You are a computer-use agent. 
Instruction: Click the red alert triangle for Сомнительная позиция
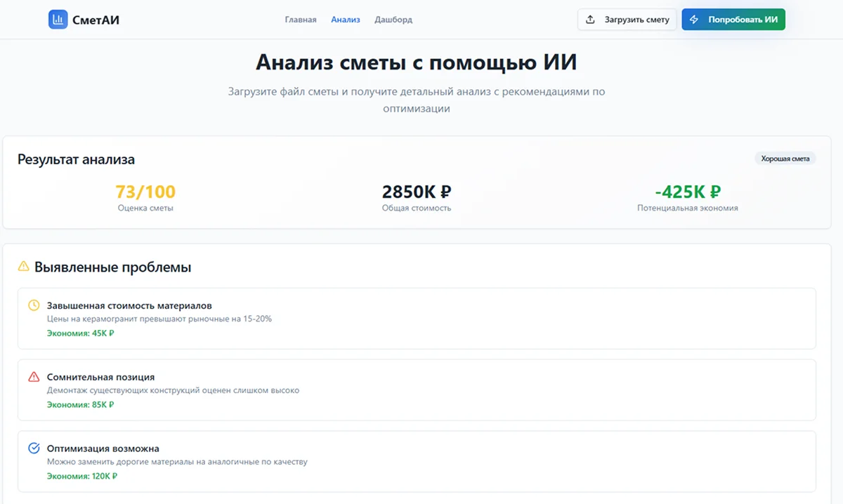click(x=34, y=377)
